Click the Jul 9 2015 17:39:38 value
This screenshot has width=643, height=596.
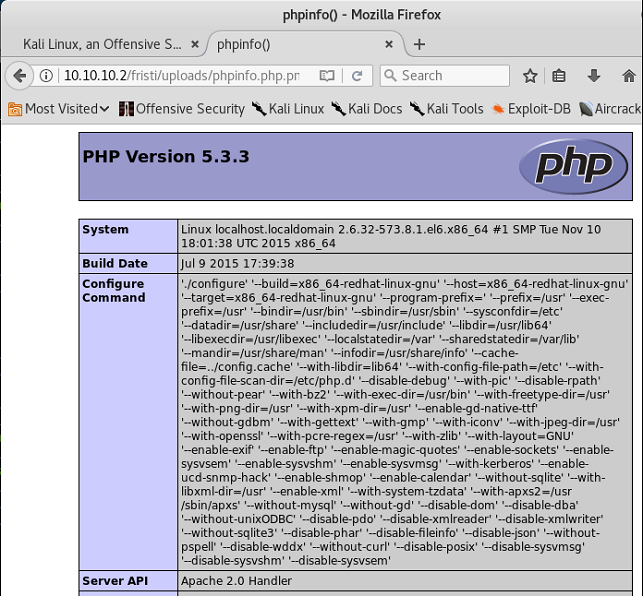(x=237, y=263)
